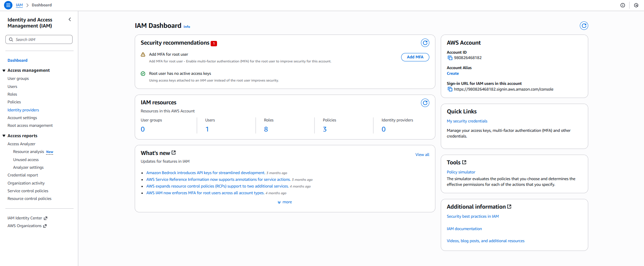The image size is (644, 266).
Task: Click the Users count 1
Action: point(207,129)
